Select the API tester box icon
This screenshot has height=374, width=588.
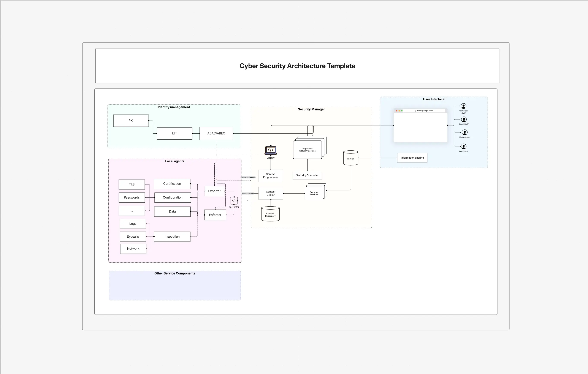point(234,201)
